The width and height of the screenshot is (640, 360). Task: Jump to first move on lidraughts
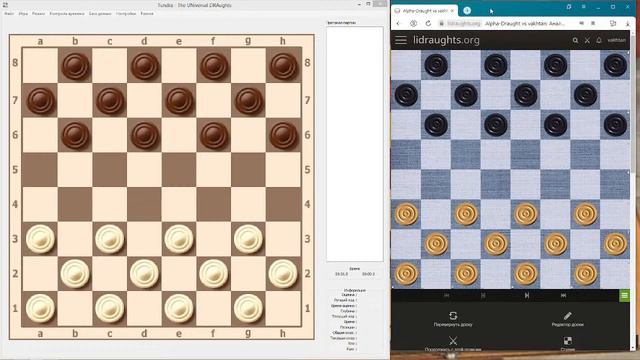pos(447,295)
